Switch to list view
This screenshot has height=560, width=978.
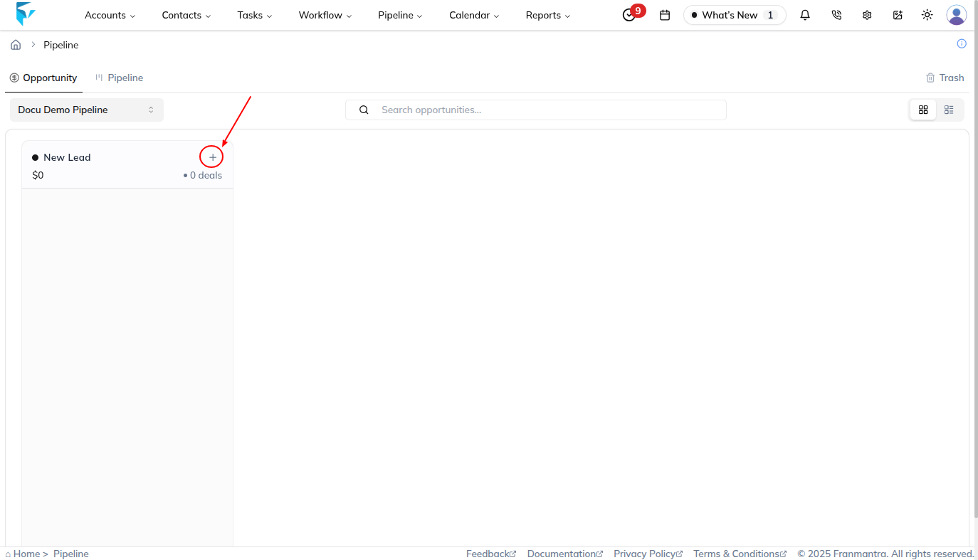point(949,110)
